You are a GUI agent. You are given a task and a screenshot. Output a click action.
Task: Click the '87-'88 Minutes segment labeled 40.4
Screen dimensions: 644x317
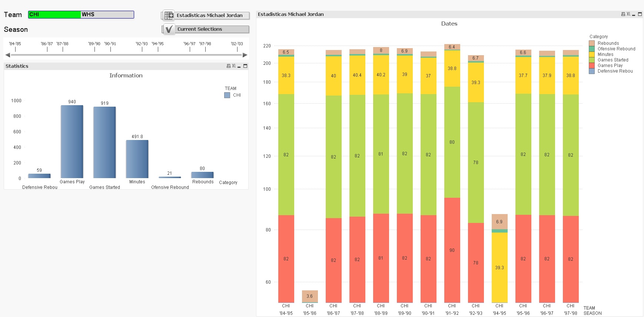(x=357, y=75)
